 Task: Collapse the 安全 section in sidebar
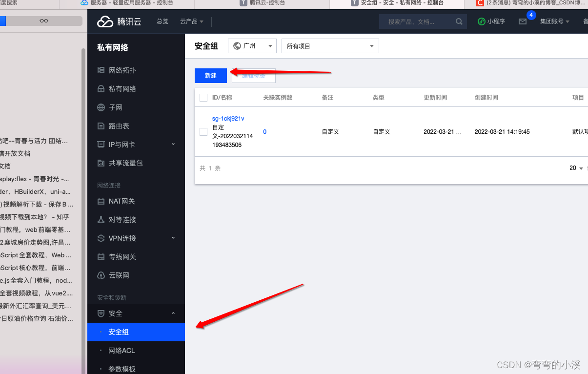pos(173,313)
